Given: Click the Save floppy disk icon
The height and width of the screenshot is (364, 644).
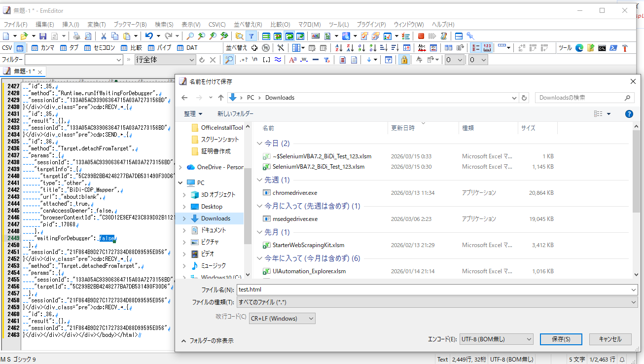Looking at the screenshot, I should tap(43, 36).
